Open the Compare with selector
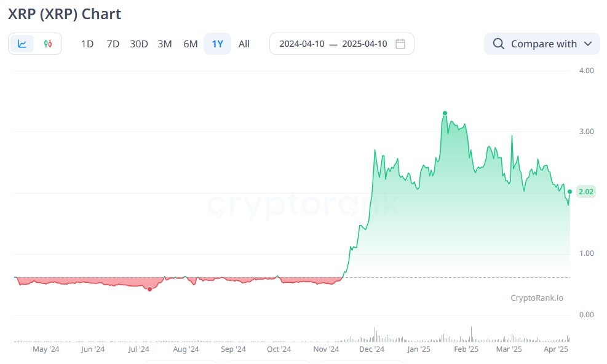The height and width of the screenshot is (364, 607). (x=542, y=44)
